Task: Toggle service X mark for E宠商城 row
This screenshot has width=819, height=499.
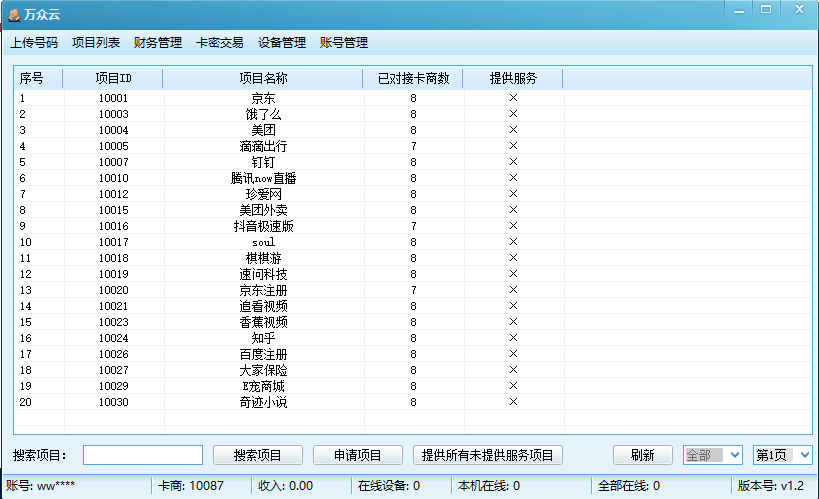Action: click(x=513, y=386)
